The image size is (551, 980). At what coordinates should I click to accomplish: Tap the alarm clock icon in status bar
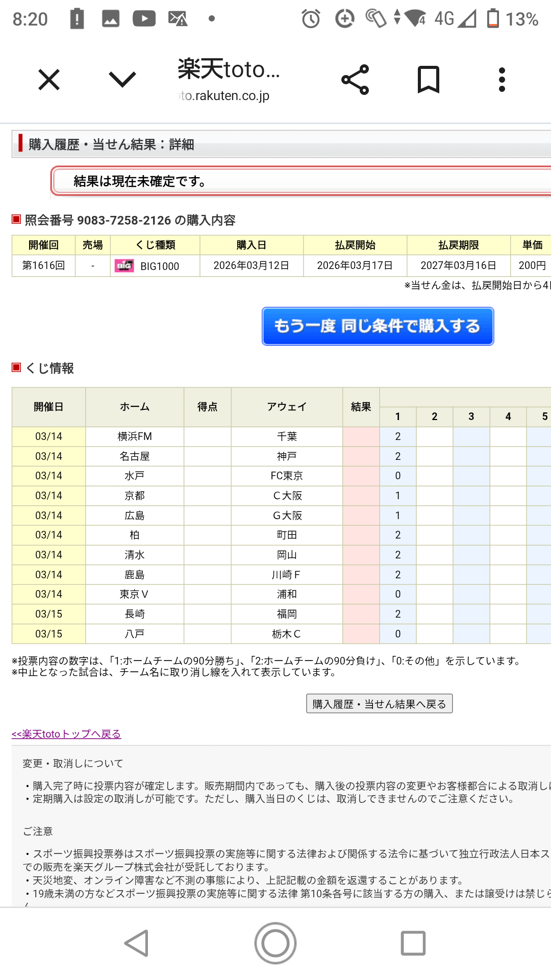(x=311, y=19)
